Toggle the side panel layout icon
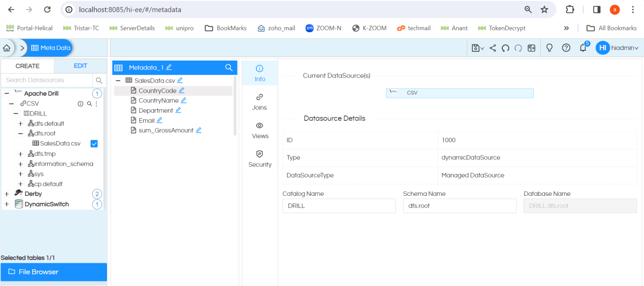 [x=531, y=48]
